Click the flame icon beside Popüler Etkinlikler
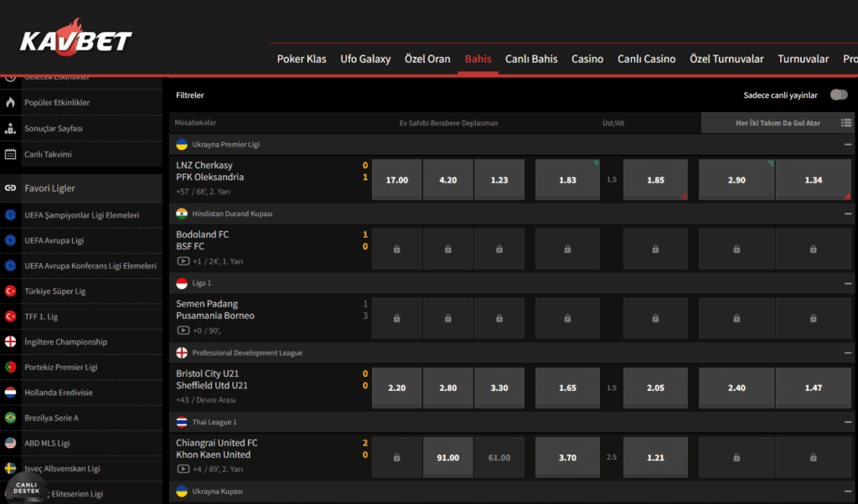Viewport: 858px width, 504px height. click(x=10, y=103)
